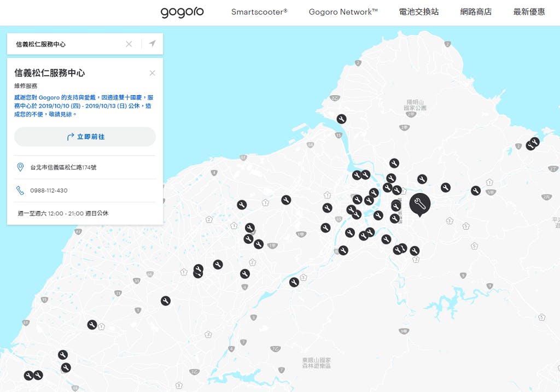Select the wrench pin beside the route 3 shield

(x=294, y=283)
